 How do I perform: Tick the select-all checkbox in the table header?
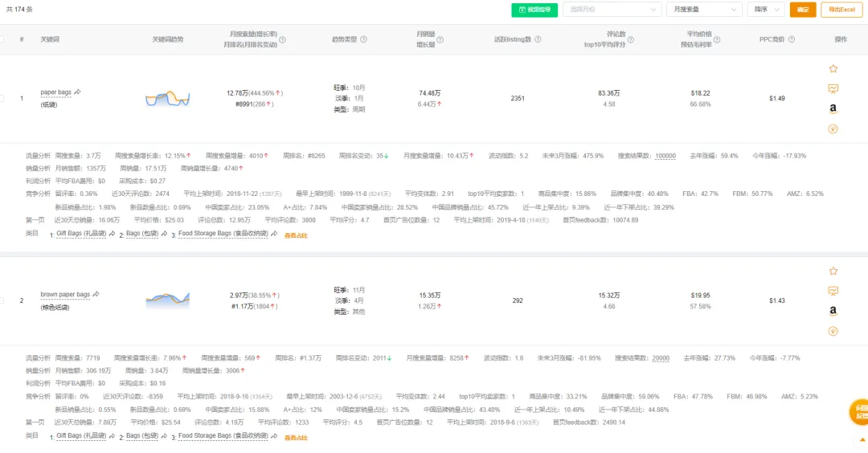(x=2, y=39)
